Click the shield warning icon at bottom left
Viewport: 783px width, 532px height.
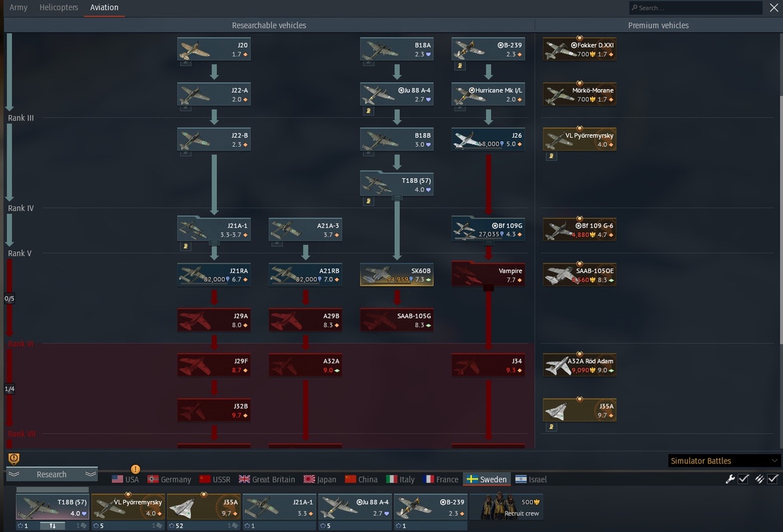(x=14, y=459)
